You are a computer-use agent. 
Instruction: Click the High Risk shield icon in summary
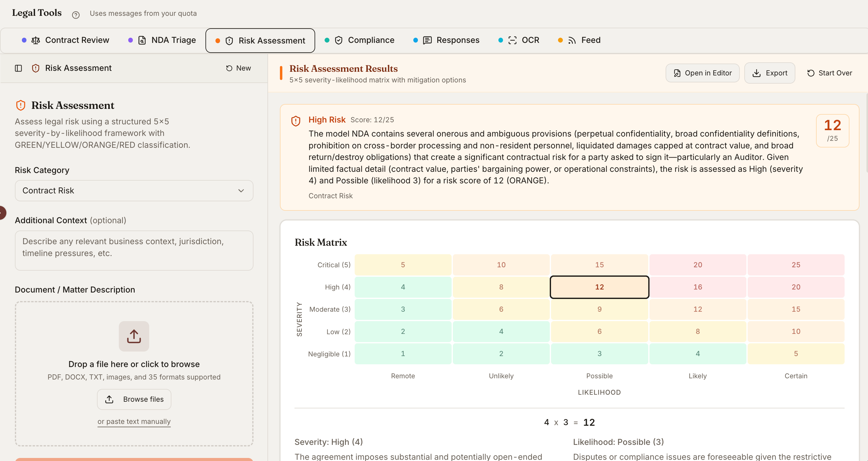(x=295, y=121)
